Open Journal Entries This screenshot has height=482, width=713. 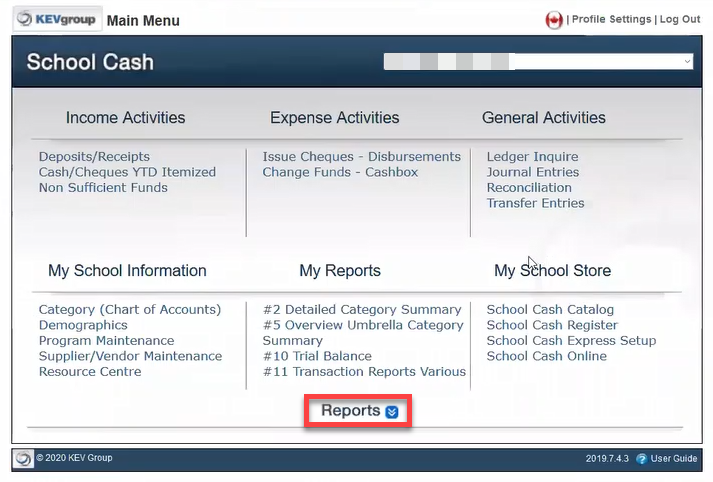[x=533, y=172]
